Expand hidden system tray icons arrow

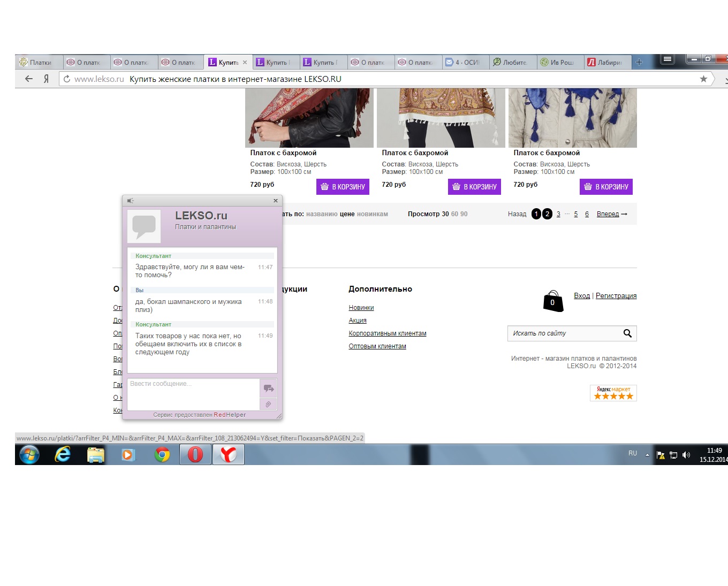(647, 455)
